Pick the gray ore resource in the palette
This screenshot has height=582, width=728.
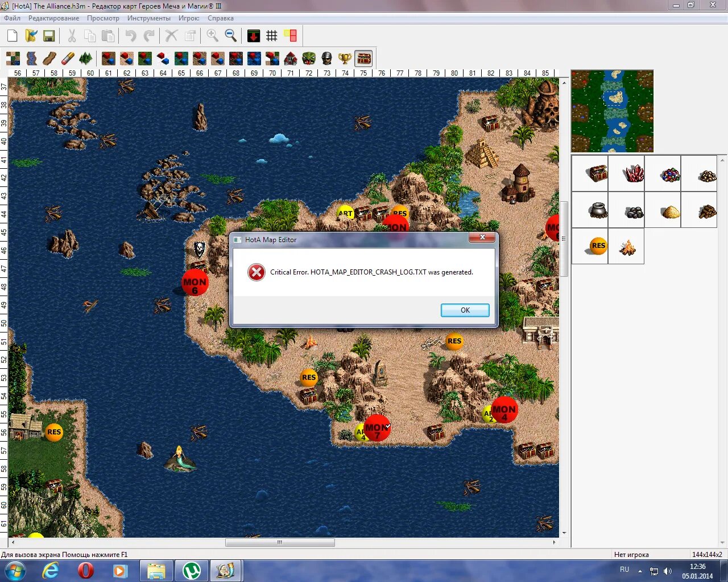point(626,210)
